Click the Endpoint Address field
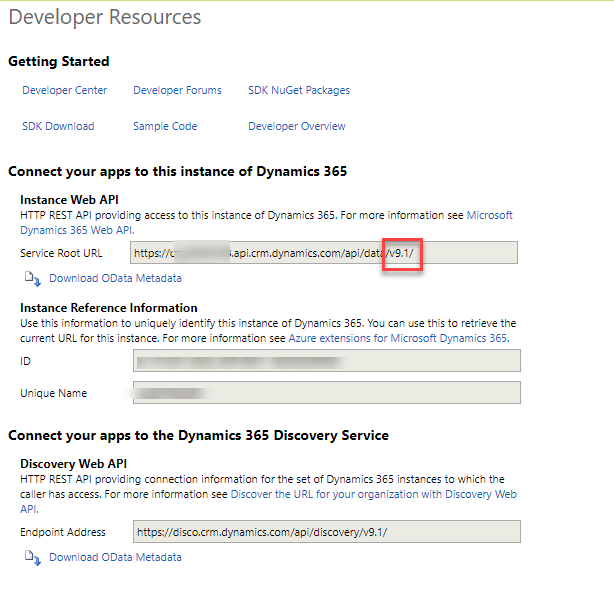Screen dimensions: 614x614 [x=327, y=531]
